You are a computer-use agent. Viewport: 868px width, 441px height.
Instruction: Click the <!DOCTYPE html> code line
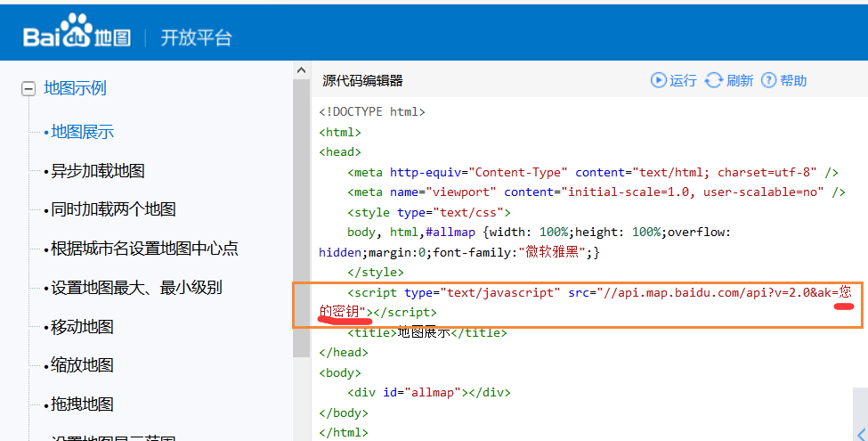point(372,112)
